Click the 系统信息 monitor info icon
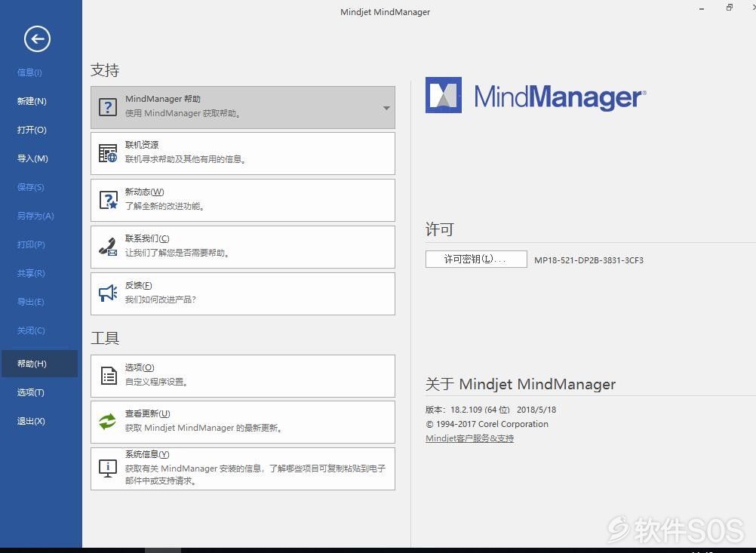The image size is (756, 553). pos(108,469)
